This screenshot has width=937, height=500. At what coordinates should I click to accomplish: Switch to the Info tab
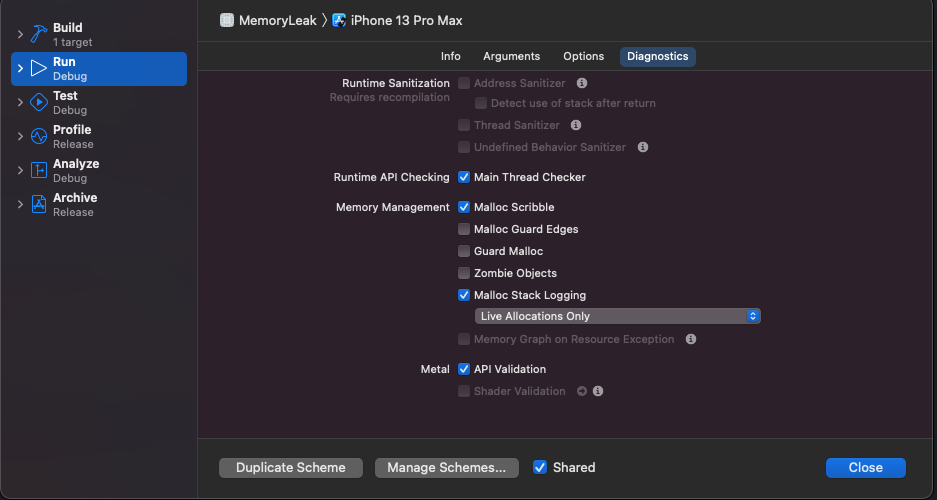tap(451, 56)
